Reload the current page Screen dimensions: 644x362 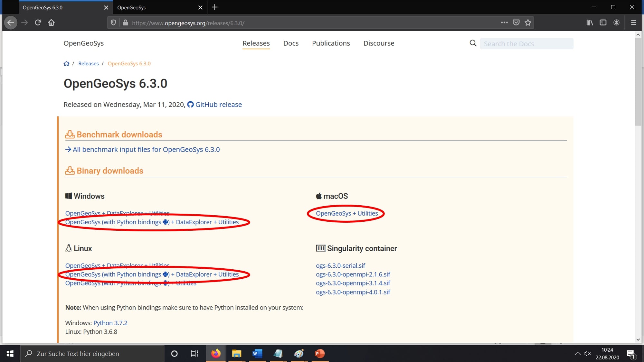click(x=38, y=23)
